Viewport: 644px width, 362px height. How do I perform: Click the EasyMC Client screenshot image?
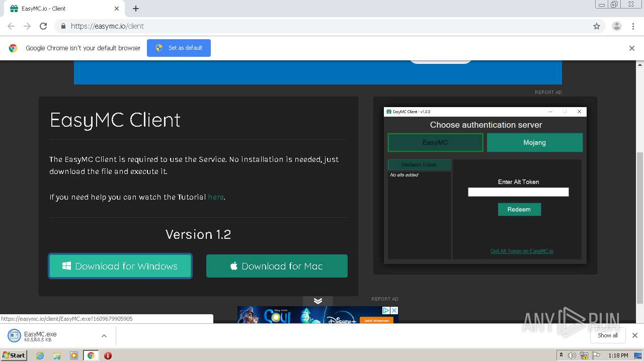point(485,186)
